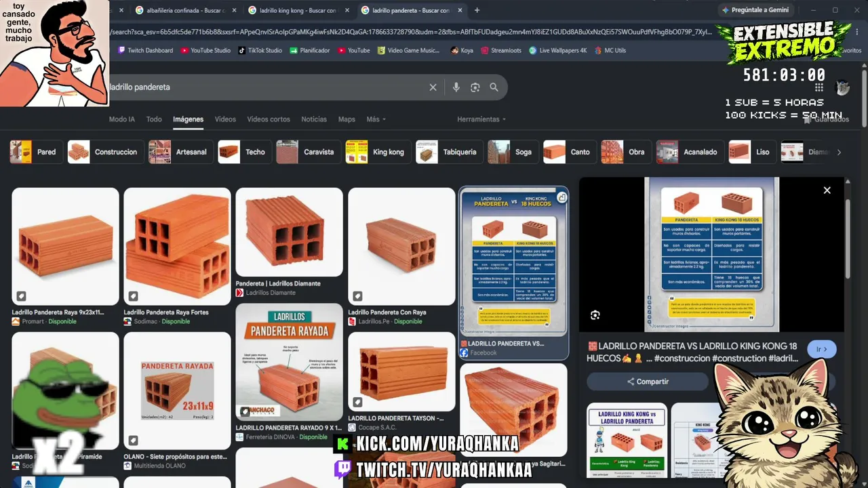Open the Live Wallpapers 4K bookmark
This screenshot has height=488, width=868.
(x=557, y=50)
